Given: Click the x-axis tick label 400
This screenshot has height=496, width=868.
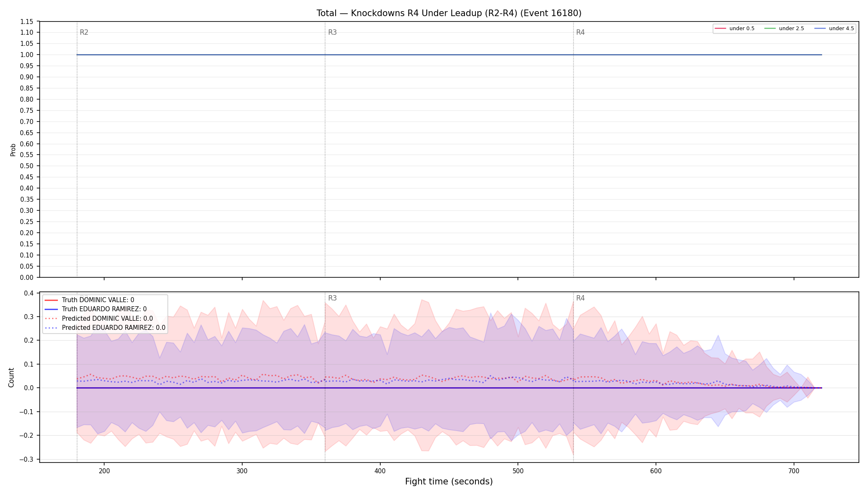Looking at the screenshot, I should pyautogui.click(x=380, y=471).
